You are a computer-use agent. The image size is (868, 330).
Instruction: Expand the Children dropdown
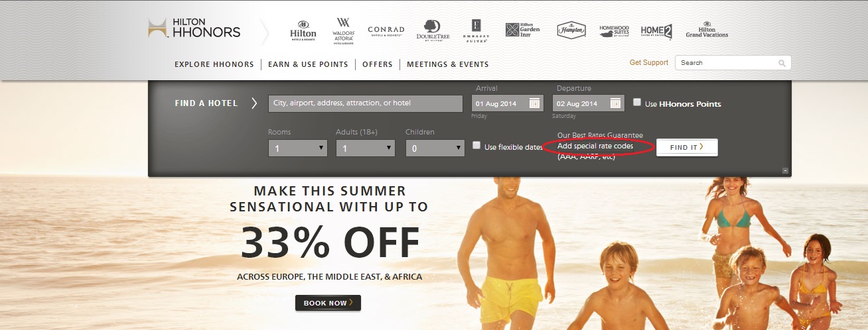(x=435, y=148)
